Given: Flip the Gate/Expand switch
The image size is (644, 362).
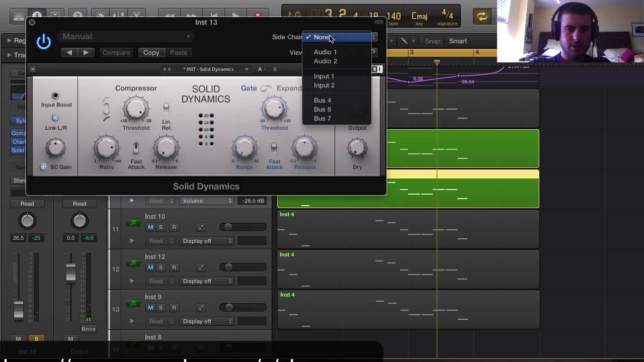Looking at the screenshot, I should click(x=266, y=88).
